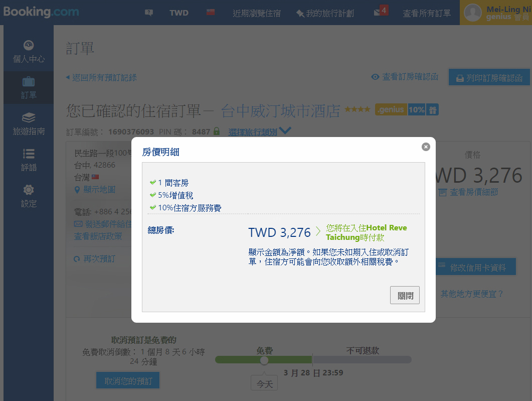The width and height of the screenshot is (532, 401).
Task: Click the 10%住宿方服務費 line
Action: point(185,208)
